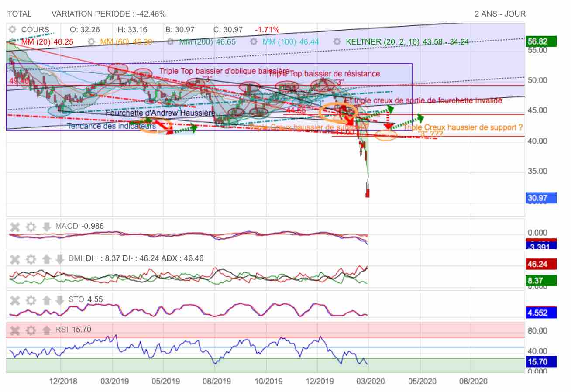Click the KELTNER (20, 2, 10) label
Viewport: 571px width, 392px height.
407,42
